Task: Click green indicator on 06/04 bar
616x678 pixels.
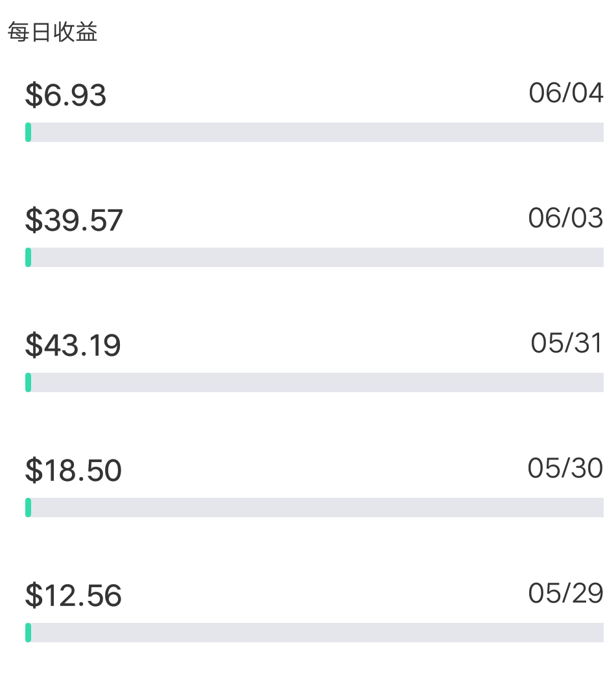Action: pos(28,132)
